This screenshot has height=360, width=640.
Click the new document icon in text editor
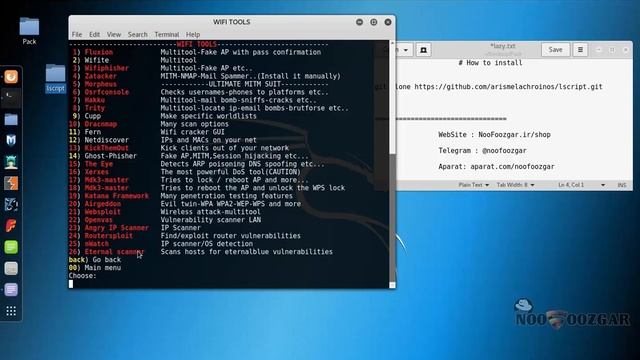tap(423, 50)
